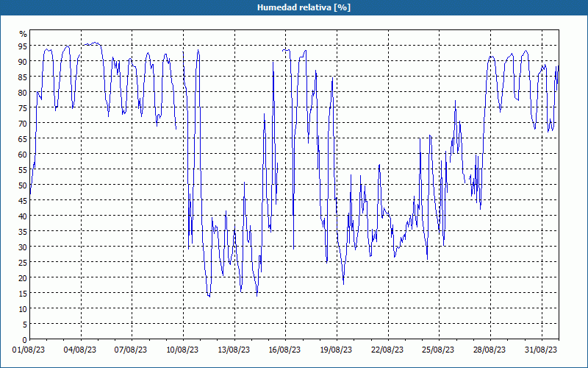The width and height of the screenshot is (588, 368).
Task: Click the 90 value on the y-axis
Action: pos(23,61)
